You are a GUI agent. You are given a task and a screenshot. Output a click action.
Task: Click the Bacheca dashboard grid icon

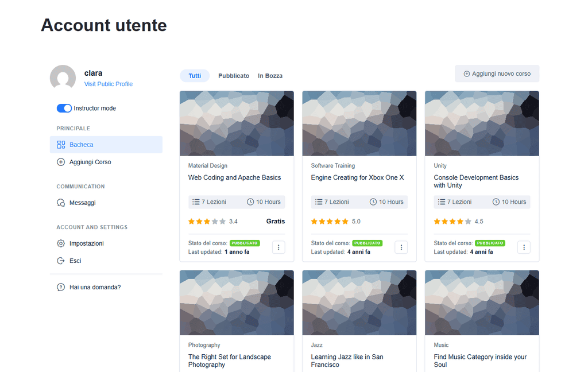tap(61, 145)
